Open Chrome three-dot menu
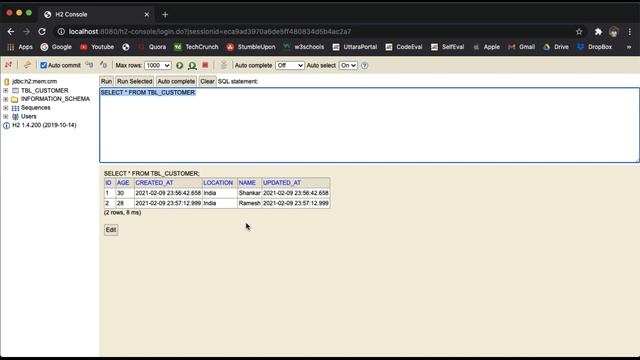This screenshot has width=640, height=360. (x=629, y=31)
